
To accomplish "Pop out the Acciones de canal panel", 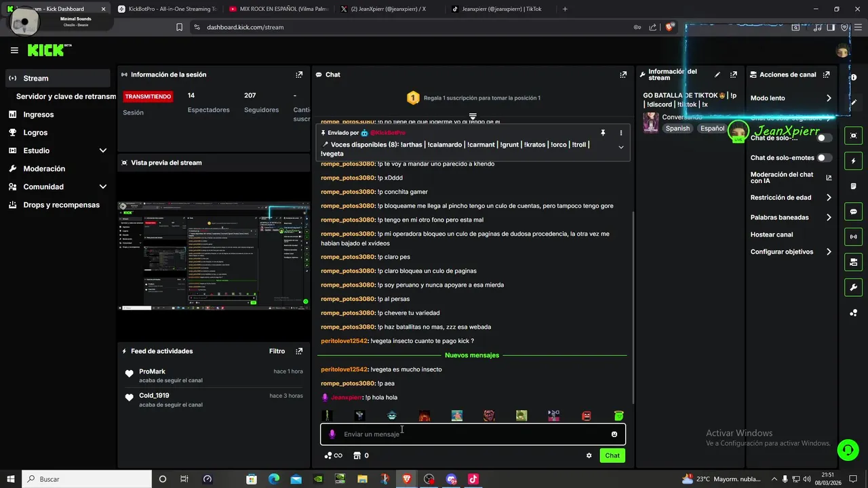I will [826, 75].
